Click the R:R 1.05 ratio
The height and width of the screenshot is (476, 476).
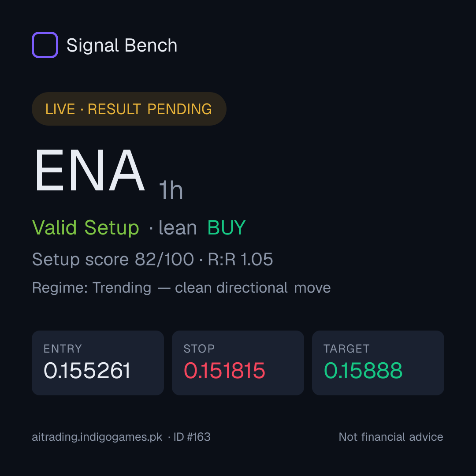point(240,260)
